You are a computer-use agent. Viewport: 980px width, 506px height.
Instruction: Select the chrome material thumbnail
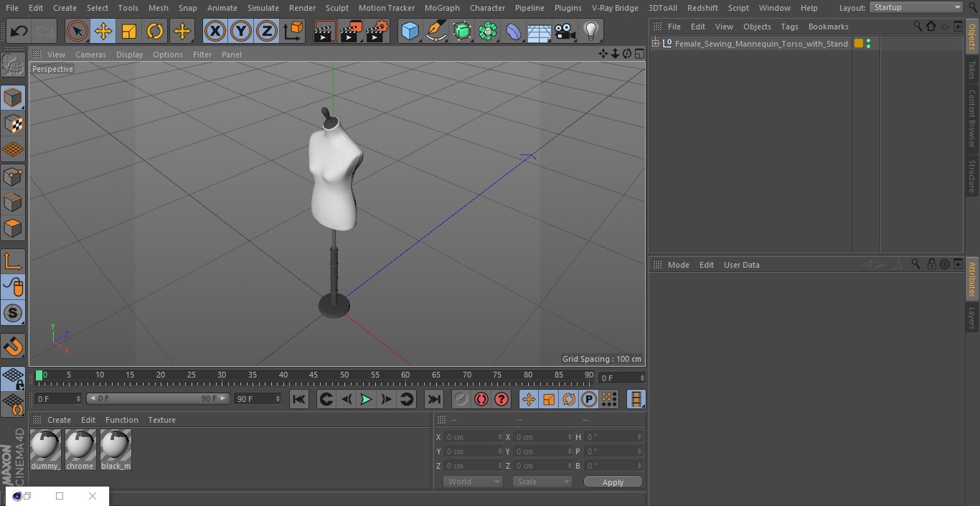point(80,450)
